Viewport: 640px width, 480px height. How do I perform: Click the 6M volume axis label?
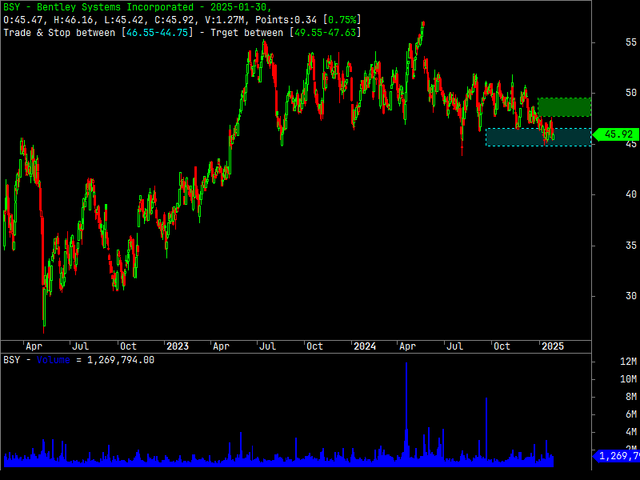[631, 414]
